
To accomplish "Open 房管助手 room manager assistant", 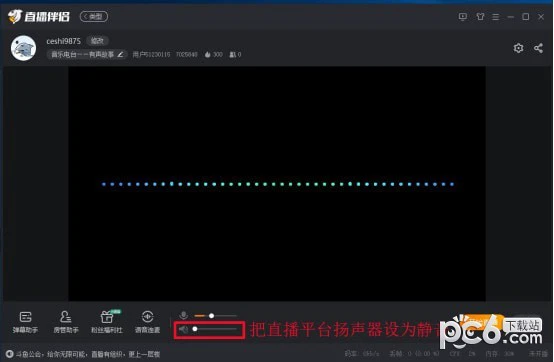I will tap(65, 322).
